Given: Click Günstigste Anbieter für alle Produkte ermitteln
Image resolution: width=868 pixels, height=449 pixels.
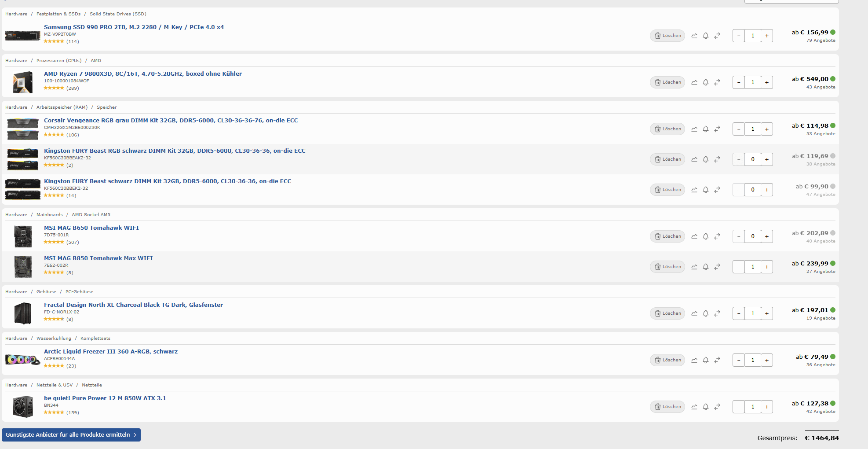Looking at the screenshot, I should point(71,435).
